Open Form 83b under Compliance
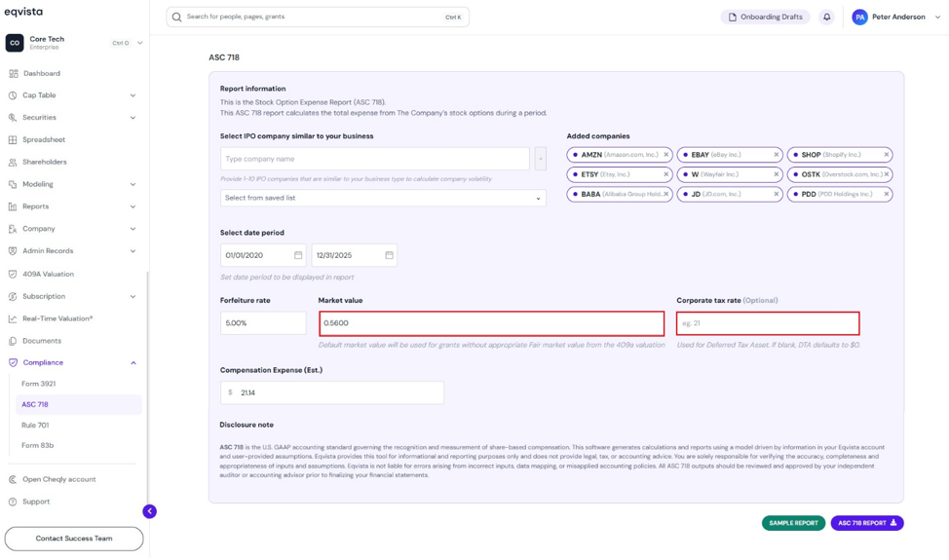 tap(38, 446)
